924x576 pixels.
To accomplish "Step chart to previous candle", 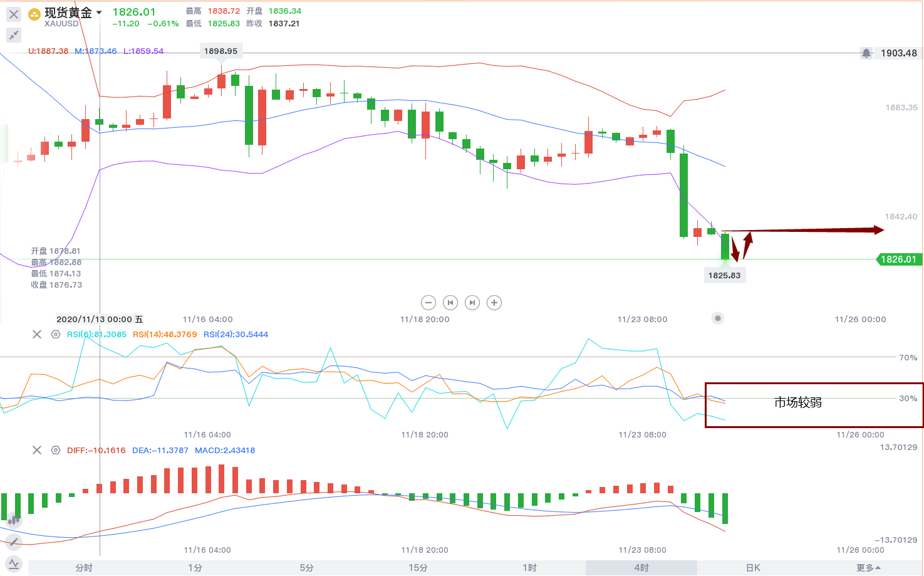I will coord(450,303).
